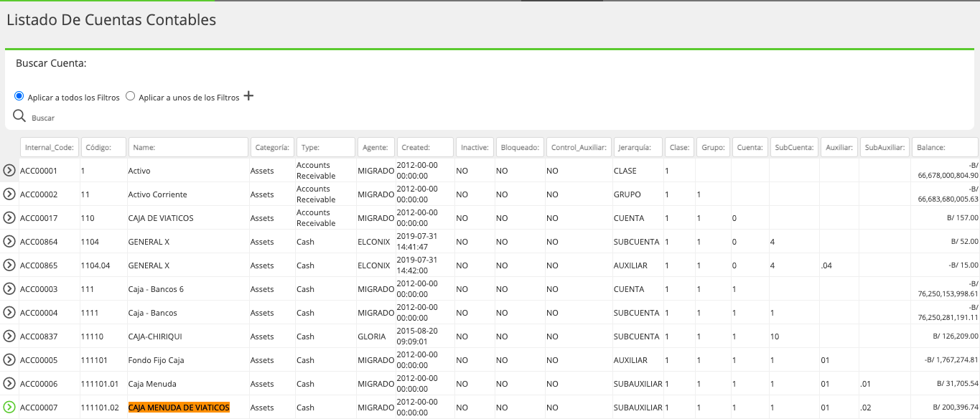This screenshot has height=419, width=980.
Task: Click the Grupo filter input
Action: coord(713,147)
